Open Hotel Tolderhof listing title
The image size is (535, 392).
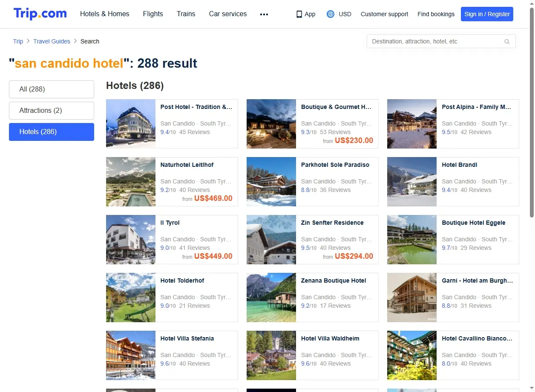[x=182, y=280]
